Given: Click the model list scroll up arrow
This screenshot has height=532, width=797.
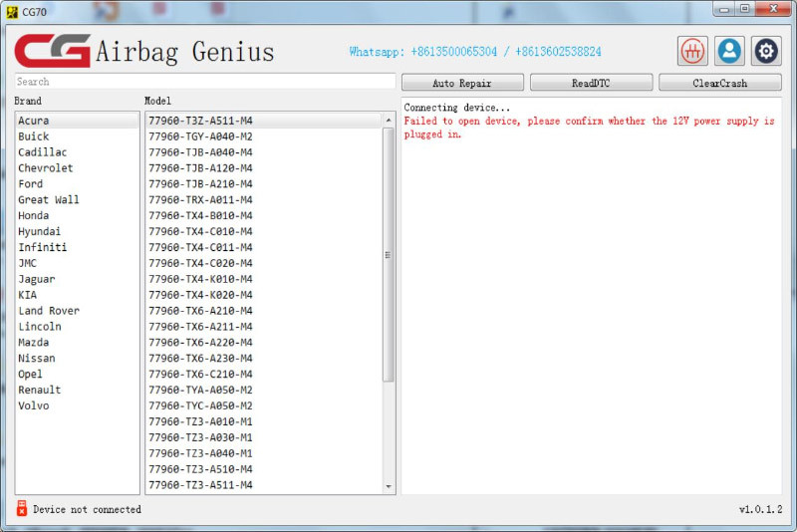Looking at the screenshot, I should click(x=389, y=121).
